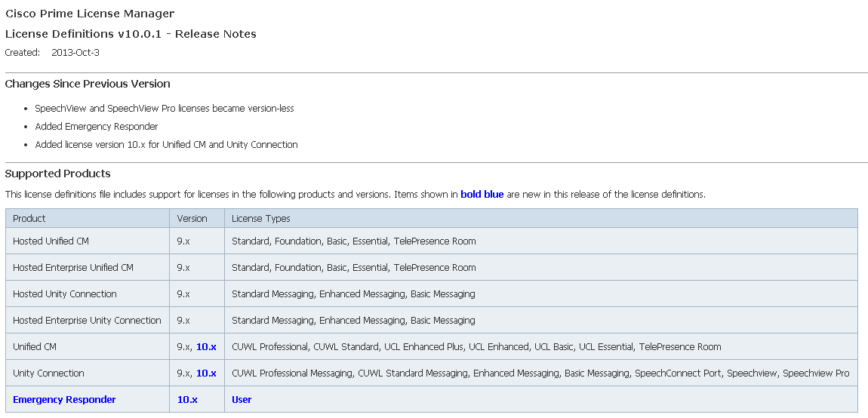Click 9.x version in Hosted Unity Connection row
This screenshot has height=418, width=868.
pyautogui.click(x=197, y=294)
